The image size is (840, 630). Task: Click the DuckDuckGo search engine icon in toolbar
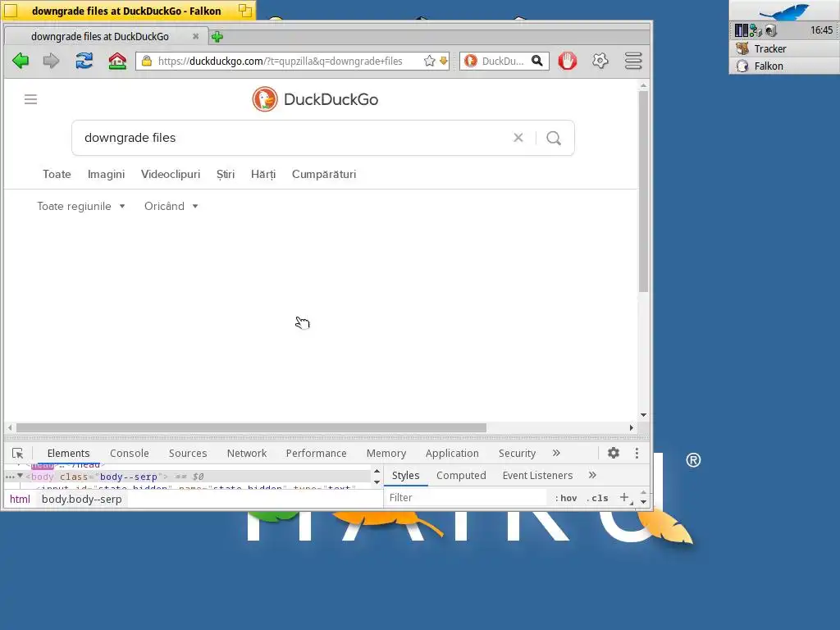click(471, 61)
